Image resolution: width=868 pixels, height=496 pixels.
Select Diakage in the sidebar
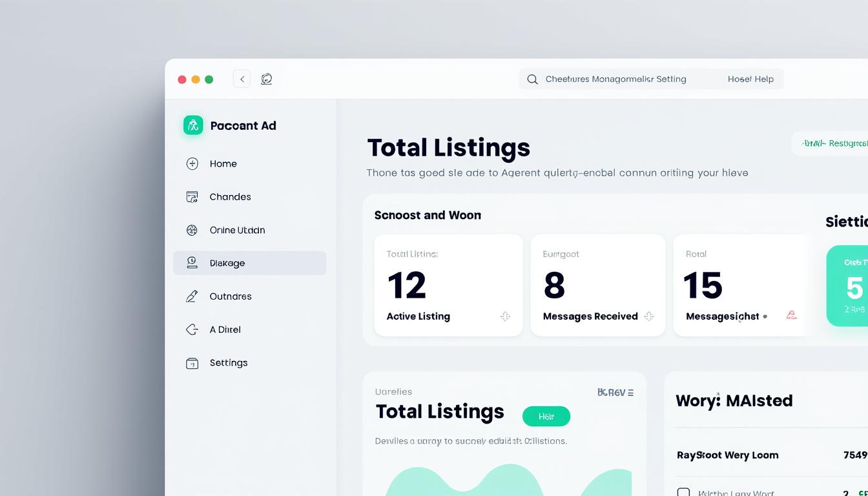click(249, 263)
